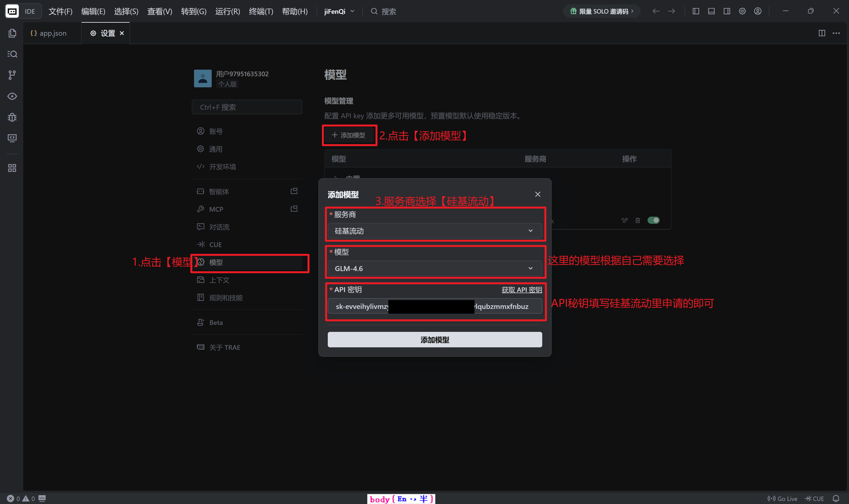This screenshot has width=849, height=504.
Task: Open the eye-shaped preview icon in activity bar
Action: click(12, 96)
